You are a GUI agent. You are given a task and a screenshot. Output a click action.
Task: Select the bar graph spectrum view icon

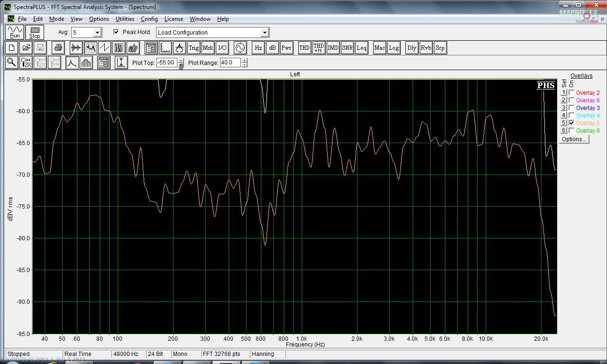click(x=86, y=63)
